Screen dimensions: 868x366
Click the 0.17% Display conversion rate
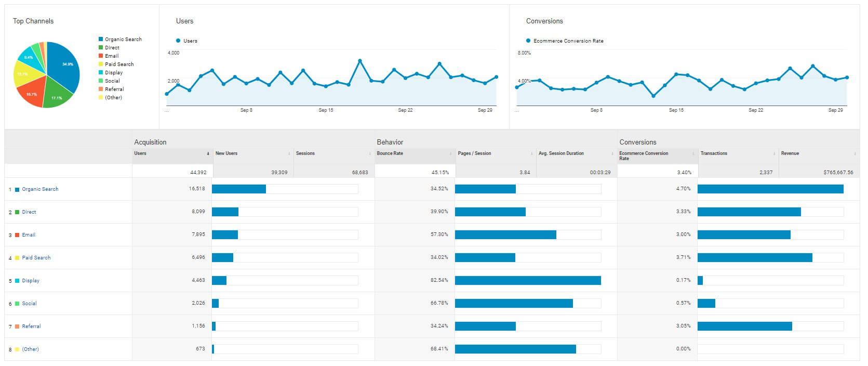[x=684, y=280]
